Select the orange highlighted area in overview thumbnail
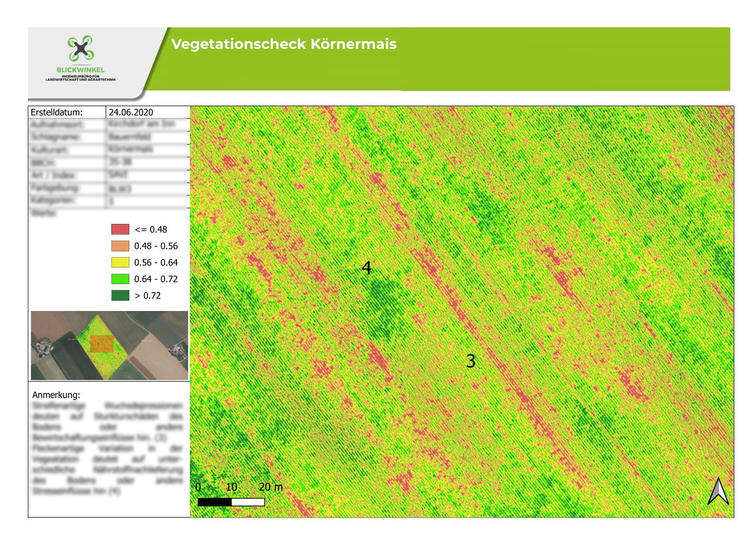Viewport: 756px width, 534px height. point(101,344)
